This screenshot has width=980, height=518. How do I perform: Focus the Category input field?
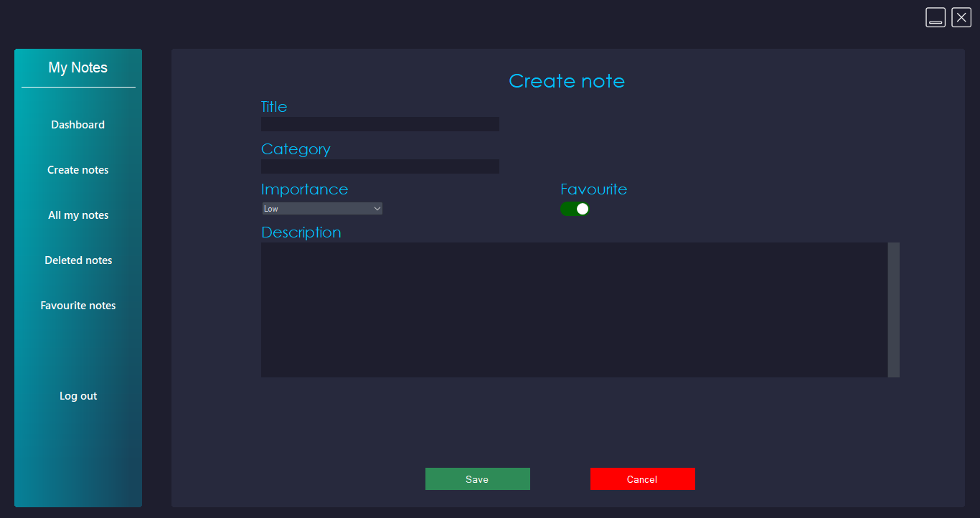(380, 166)
